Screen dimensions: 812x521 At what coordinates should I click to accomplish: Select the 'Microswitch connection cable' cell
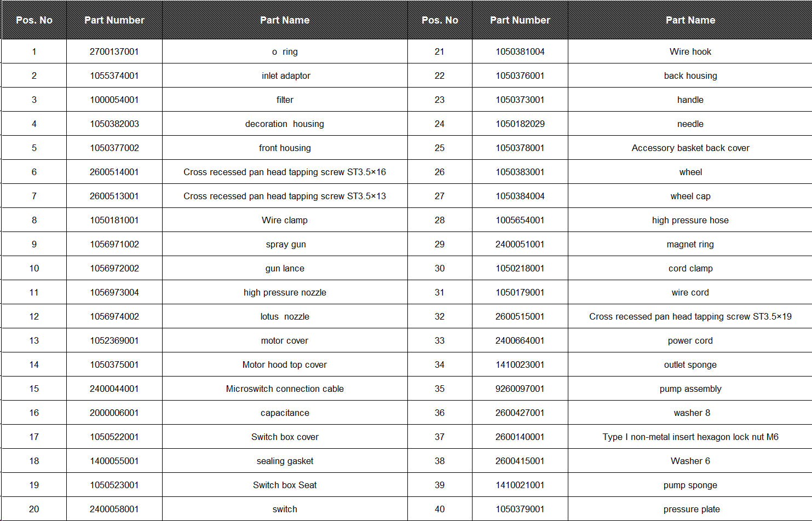tap(285, 389)
